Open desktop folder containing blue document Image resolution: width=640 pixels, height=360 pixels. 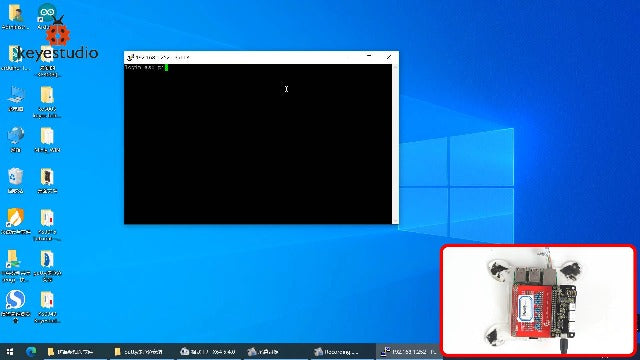[47, 265]
